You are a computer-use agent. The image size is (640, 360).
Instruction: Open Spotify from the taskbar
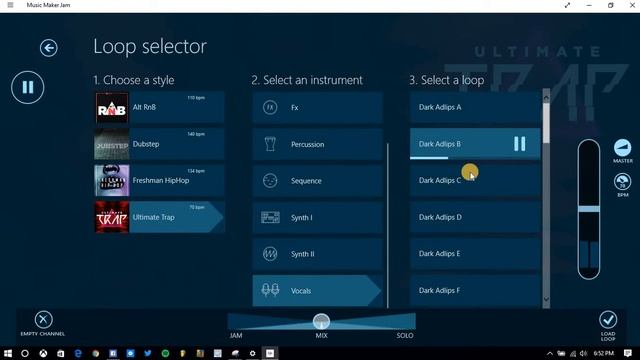pos(165,353)
